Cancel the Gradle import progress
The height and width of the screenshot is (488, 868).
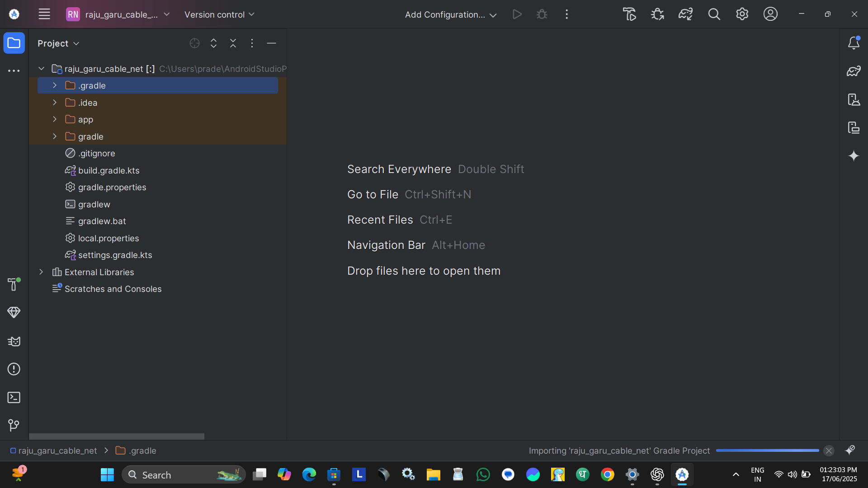pos(829,450)
